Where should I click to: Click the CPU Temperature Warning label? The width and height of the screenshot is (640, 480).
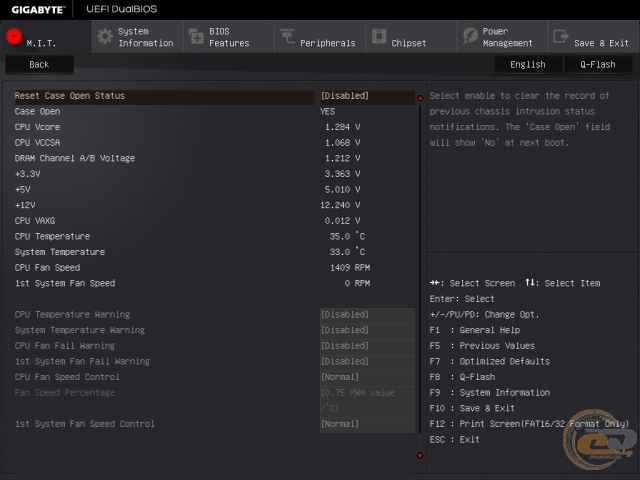pyautogui.click(x=72, y=315)
